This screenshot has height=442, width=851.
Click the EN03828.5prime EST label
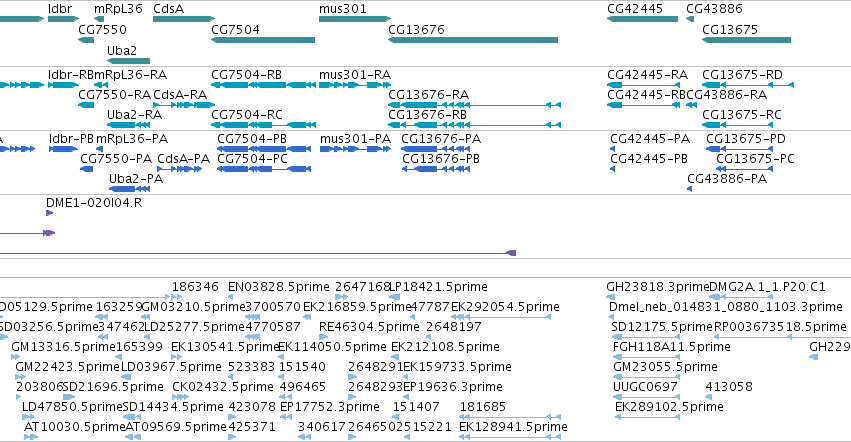pyautogui.click(x=278, y=287)
